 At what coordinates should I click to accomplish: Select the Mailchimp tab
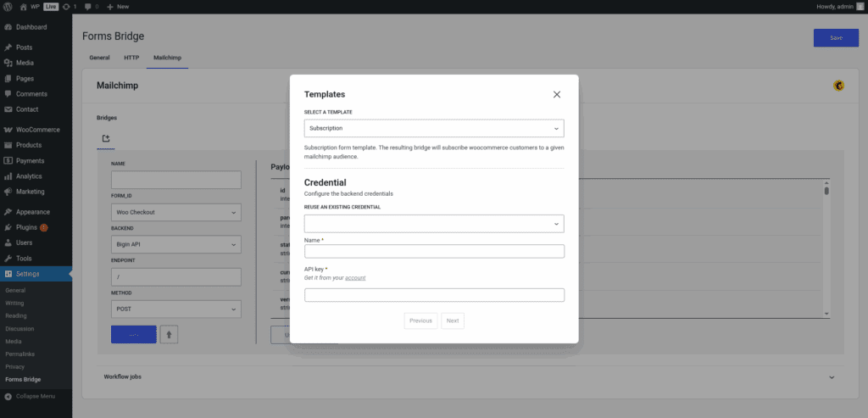tap(167, 58)
